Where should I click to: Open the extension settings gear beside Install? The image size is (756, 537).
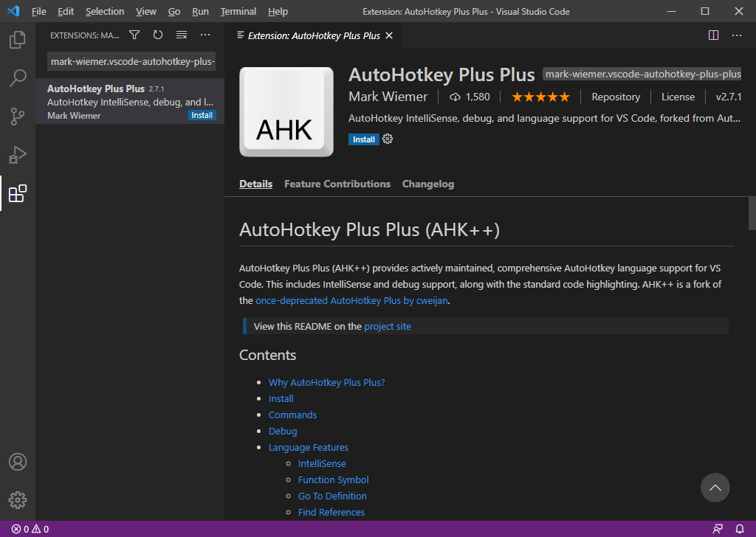click(x=387, y=139)
